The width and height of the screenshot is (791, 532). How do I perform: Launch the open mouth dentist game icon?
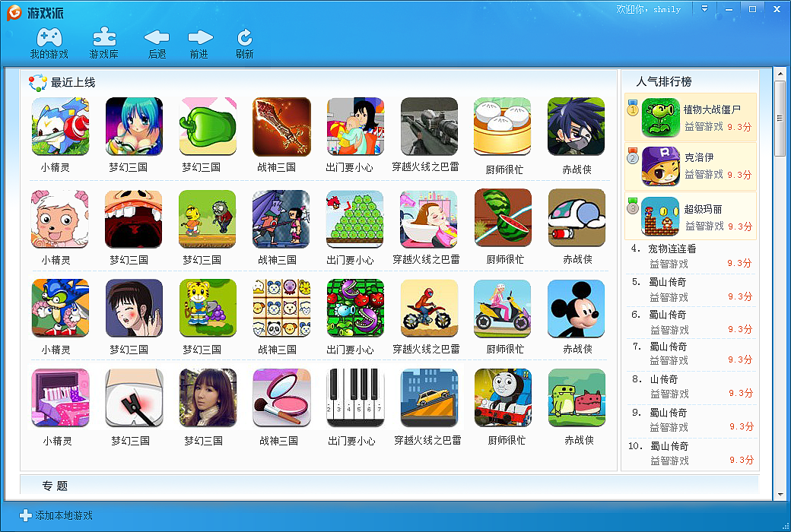(134, 219)
